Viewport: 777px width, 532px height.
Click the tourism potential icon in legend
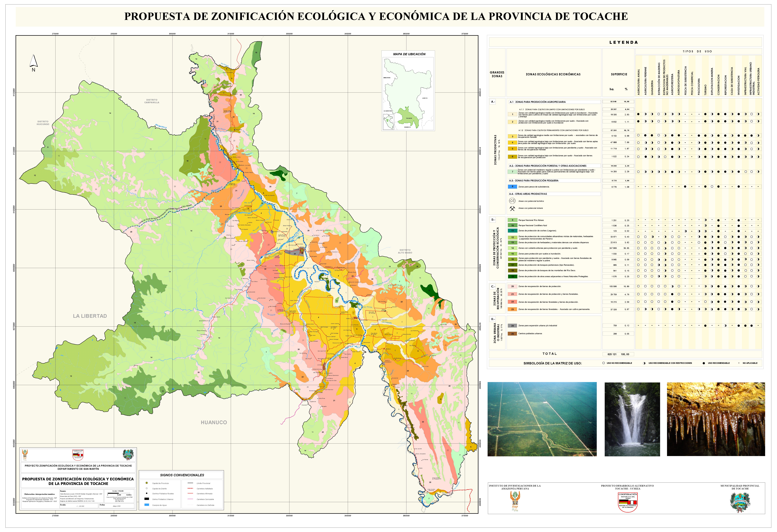coord(512,201)
